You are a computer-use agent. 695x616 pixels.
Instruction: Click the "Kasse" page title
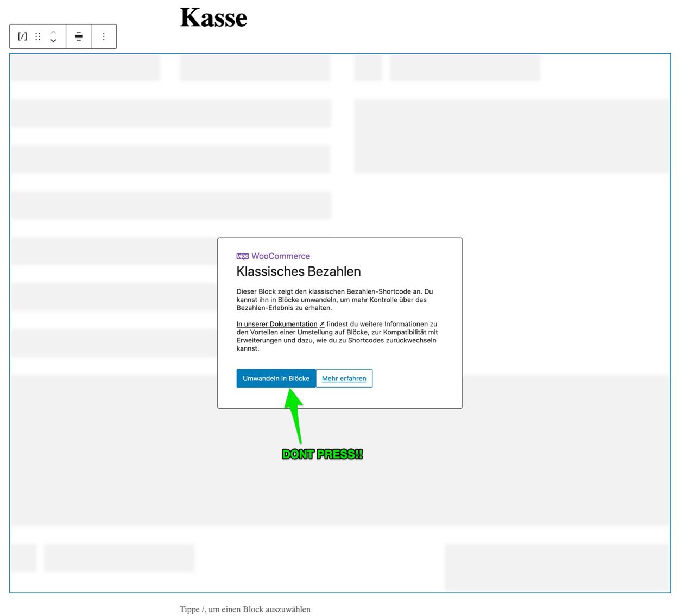point(213,17)
